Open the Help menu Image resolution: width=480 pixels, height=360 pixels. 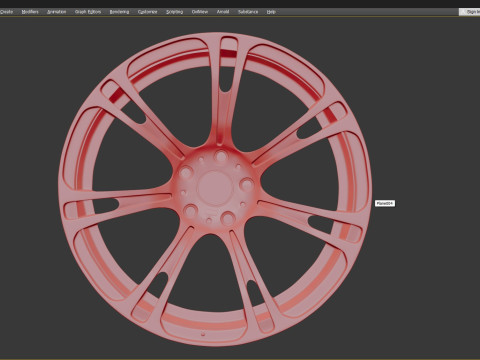point(271,12)
